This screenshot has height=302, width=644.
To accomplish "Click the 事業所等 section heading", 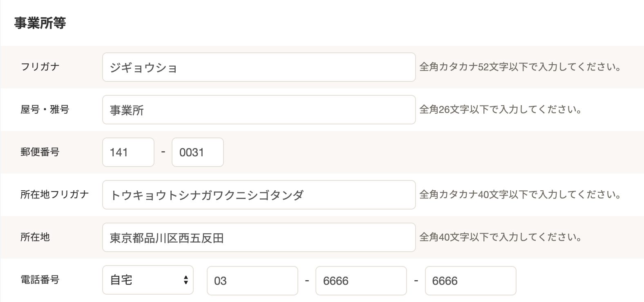I will point(40,23).
